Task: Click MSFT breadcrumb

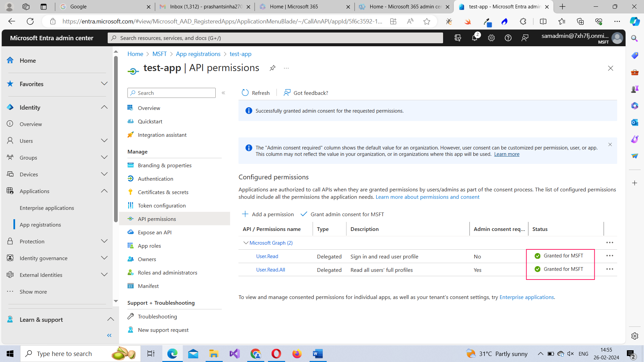Action: pyautogui.click(x=159, y=54)
